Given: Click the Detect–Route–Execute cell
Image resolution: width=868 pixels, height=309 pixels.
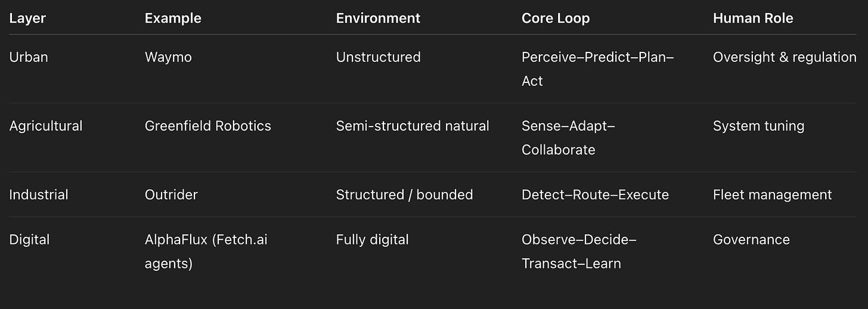Looking at the screenshot, I should coord(595,194).
